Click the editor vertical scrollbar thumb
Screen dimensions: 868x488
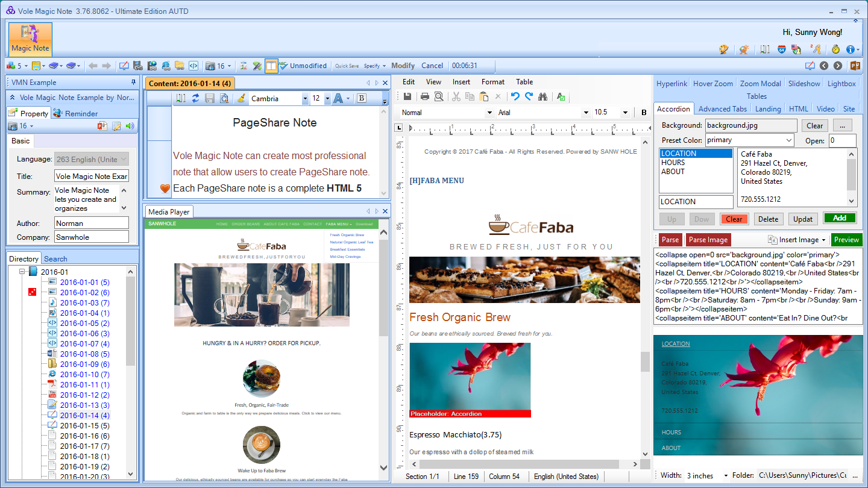645,362
